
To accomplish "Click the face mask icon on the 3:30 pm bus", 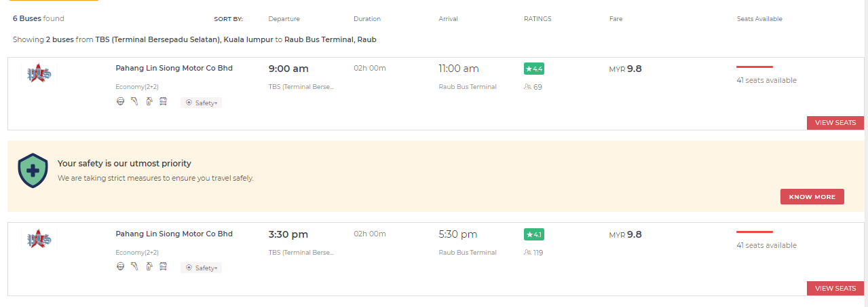I will pos(121,267).
